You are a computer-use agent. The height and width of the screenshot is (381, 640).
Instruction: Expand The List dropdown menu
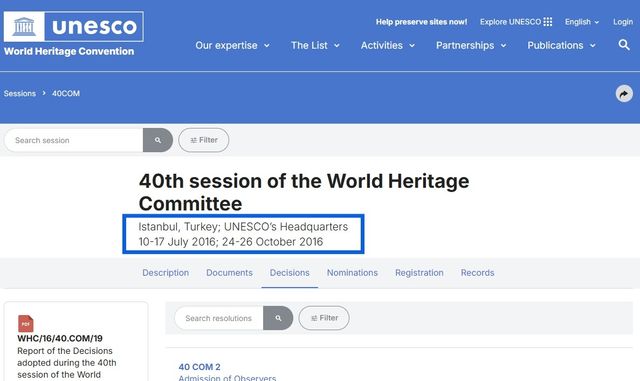(315, 45)
